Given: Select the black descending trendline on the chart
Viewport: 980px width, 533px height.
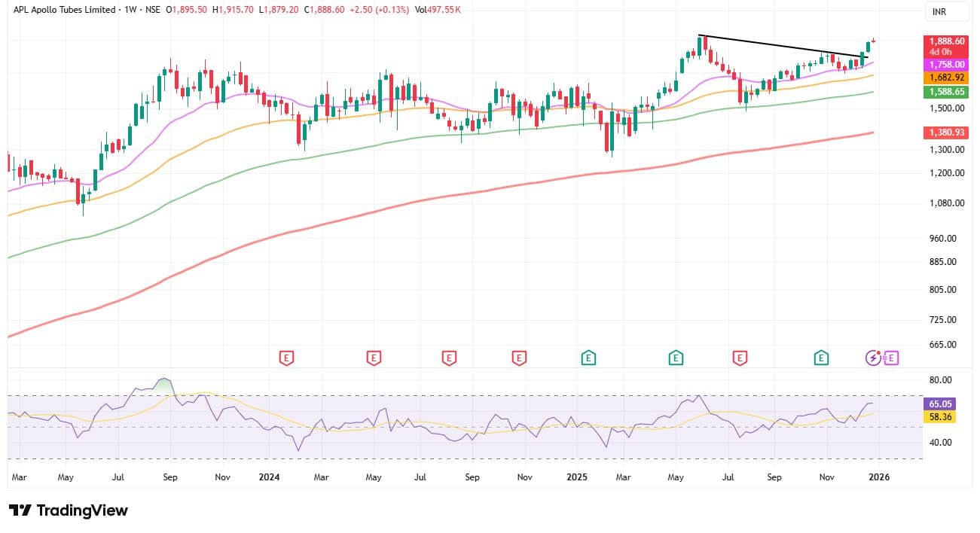Looking at the screenshot, I should tap(783, 46).
